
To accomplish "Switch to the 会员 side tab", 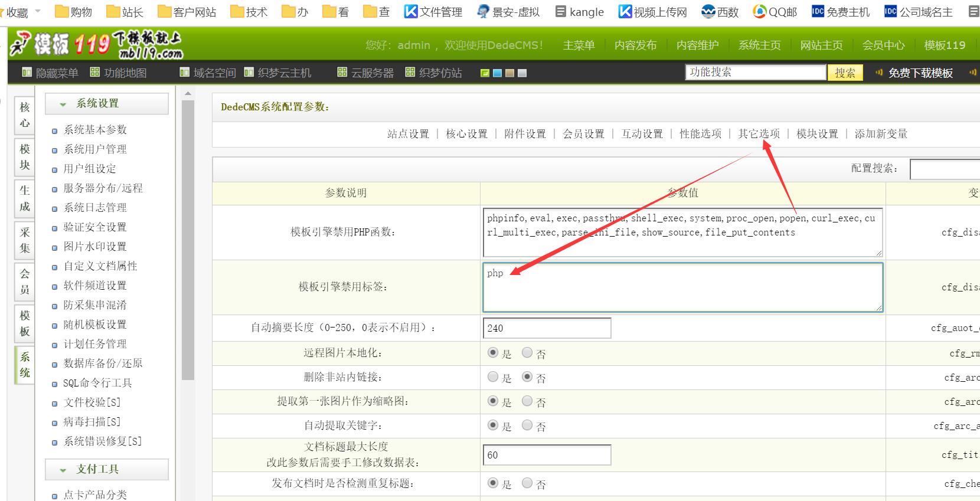I will 24,281.
